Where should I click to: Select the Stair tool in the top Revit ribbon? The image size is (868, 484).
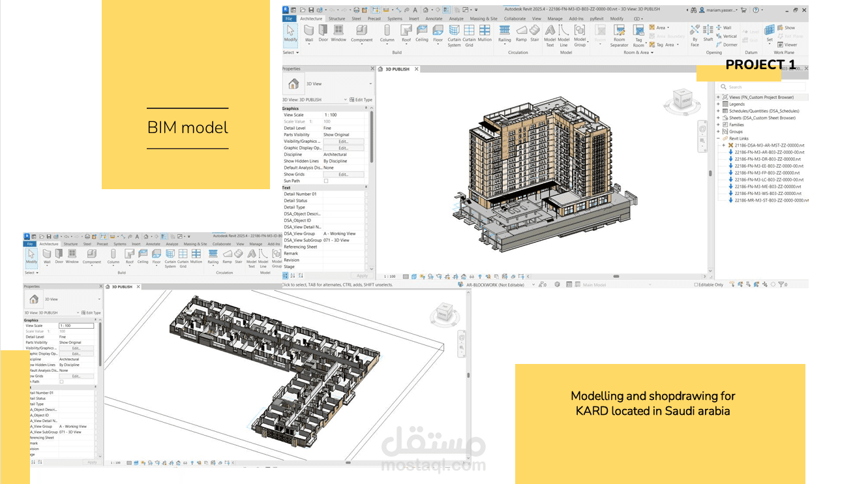point(535,33)
